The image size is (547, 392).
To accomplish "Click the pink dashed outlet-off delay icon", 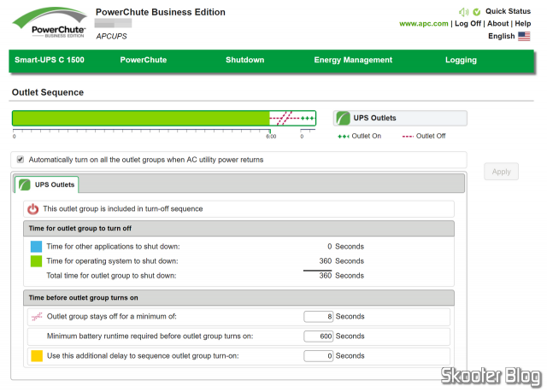I will pos(37,316).
